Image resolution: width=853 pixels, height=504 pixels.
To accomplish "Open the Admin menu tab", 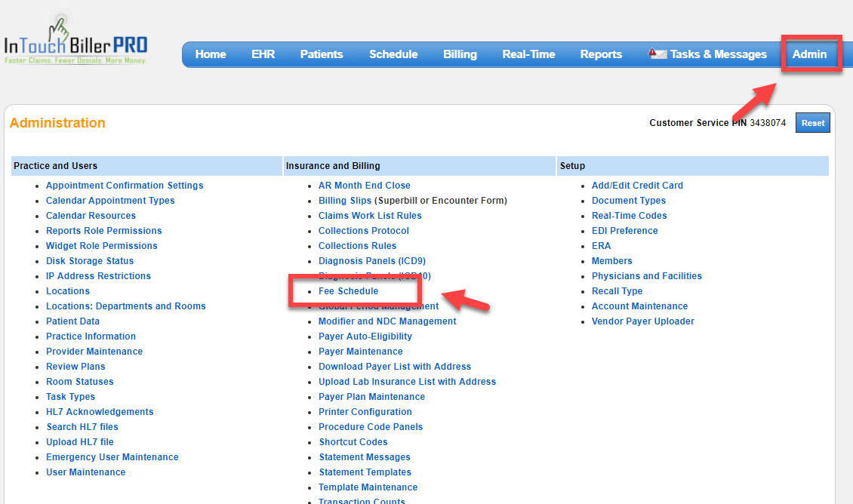I will tap(809, 54).
